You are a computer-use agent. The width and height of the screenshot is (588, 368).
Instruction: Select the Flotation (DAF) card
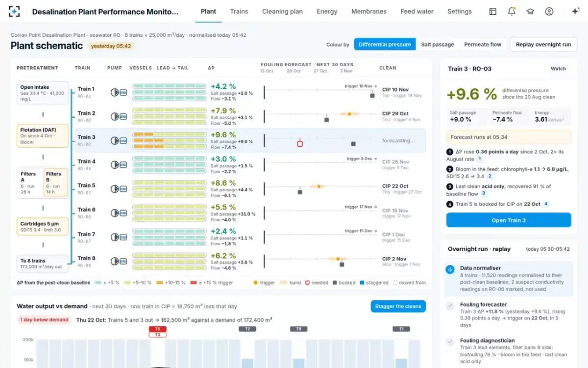tap(43, 136)
